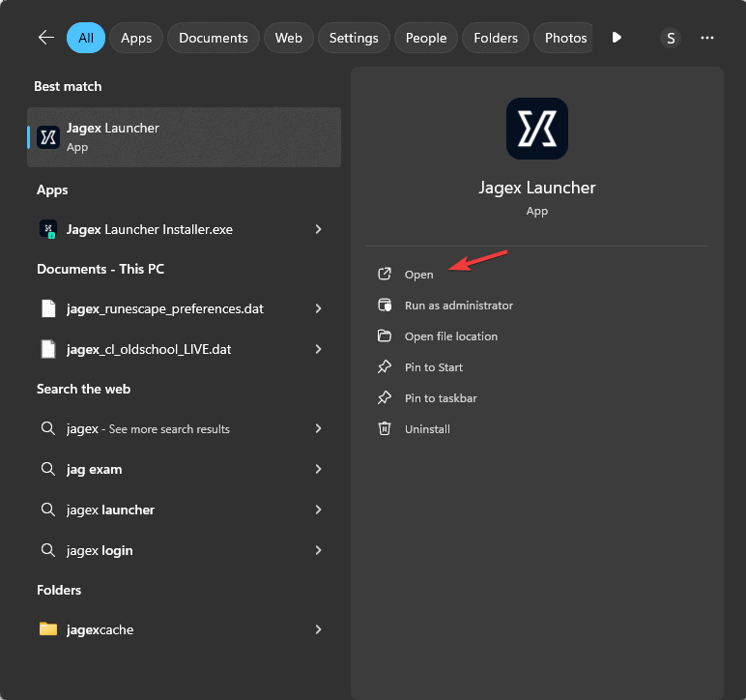746x700 pixels.
Task: Expand the jagex login web suggestion arrow
Action: coord(318,550)
